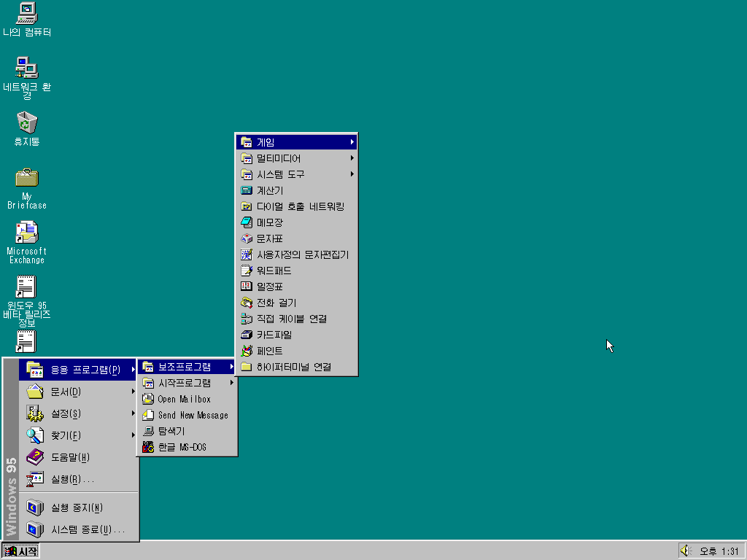
Task: Click the 문자표 character map icon
Action: (247, 238)
